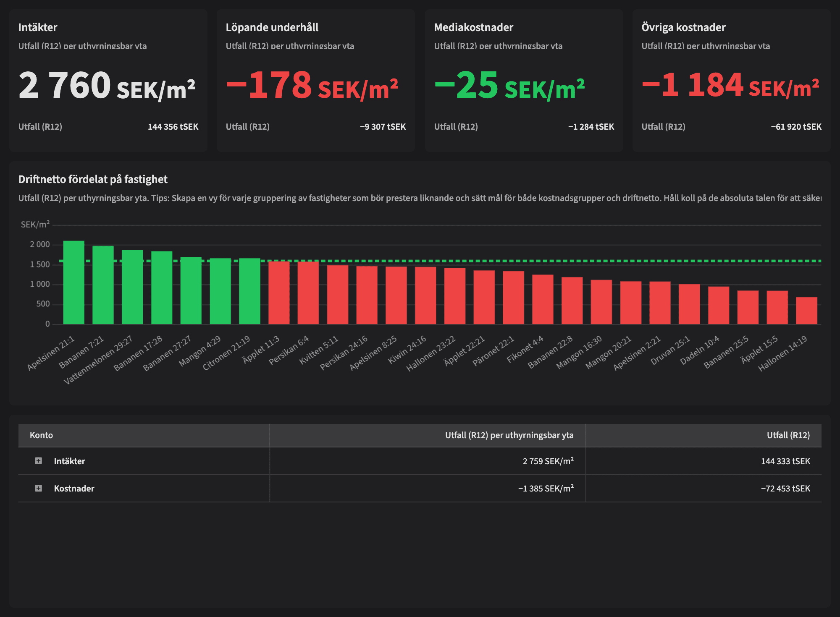
Task: Click the Citronen 21:19 green bar
Action: click(x=249, y=292)
